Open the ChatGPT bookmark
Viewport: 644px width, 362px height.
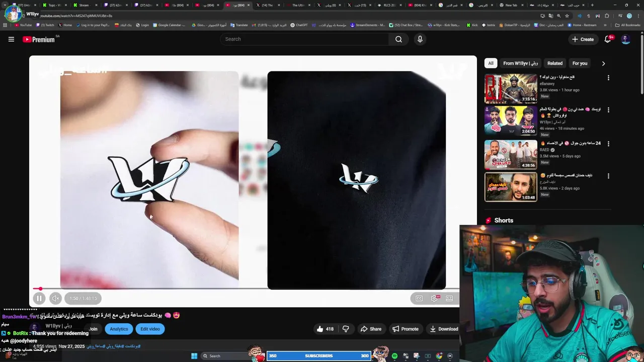[299, 25]
